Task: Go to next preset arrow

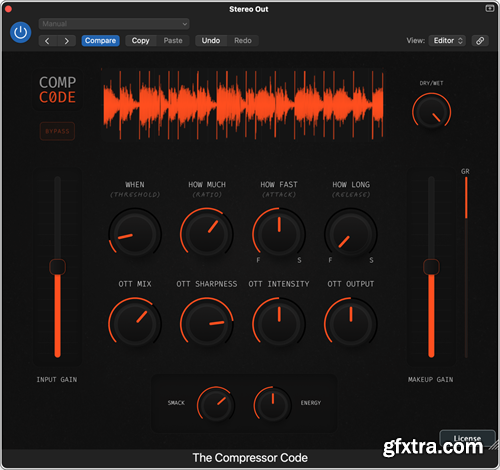Action: (67, 41)
